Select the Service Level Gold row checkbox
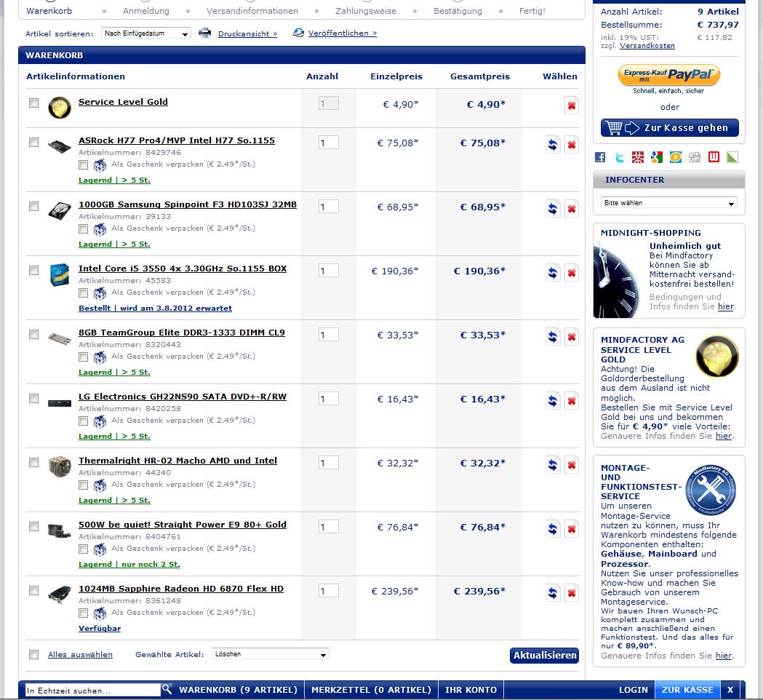Screen dimensions: 763x700 click(33, 103)
